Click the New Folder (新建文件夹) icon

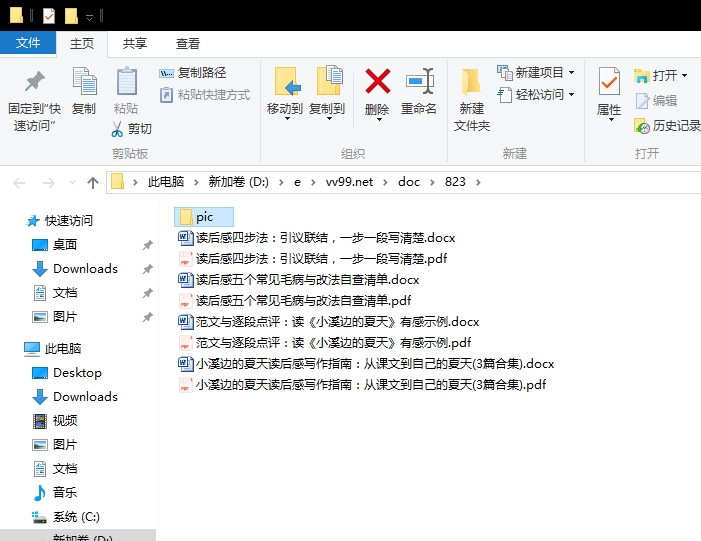point(471,81)
